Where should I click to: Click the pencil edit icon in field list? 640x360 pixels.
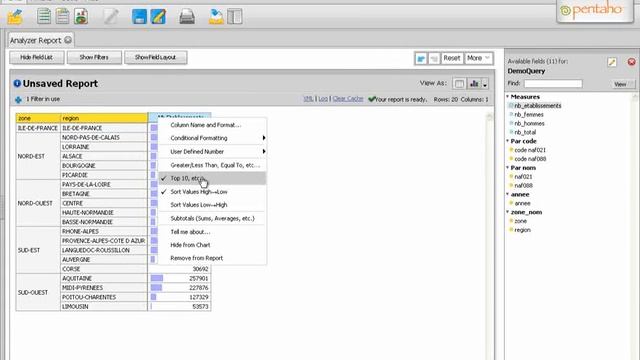(612, 62)
